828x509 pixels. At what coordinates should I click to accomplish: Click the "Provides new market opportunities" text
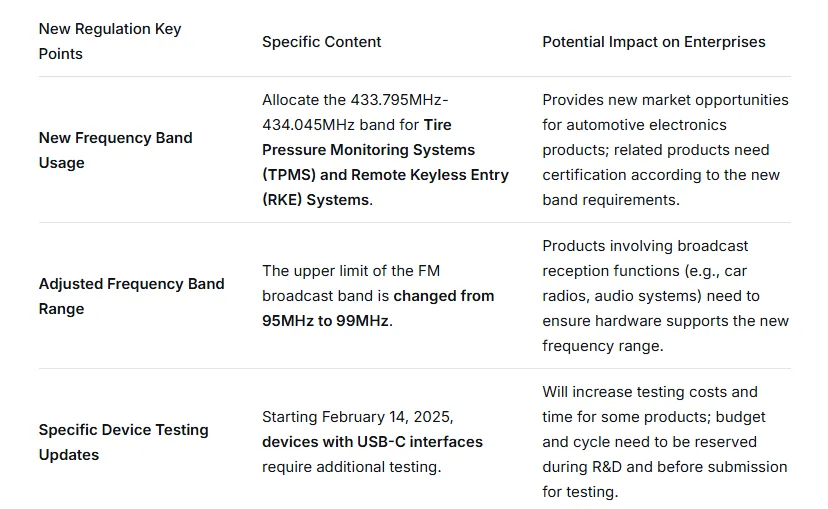(x=665, y=100)
